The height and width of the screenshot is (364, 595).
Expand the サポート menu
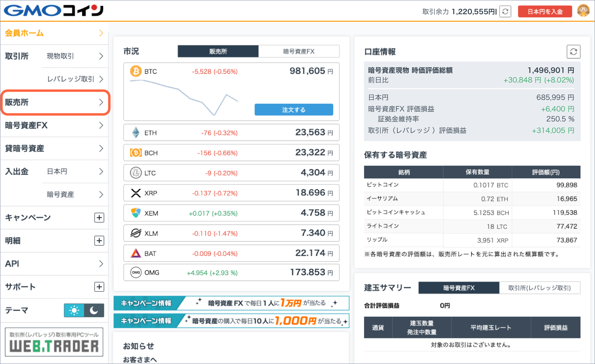tap(99, 287)
